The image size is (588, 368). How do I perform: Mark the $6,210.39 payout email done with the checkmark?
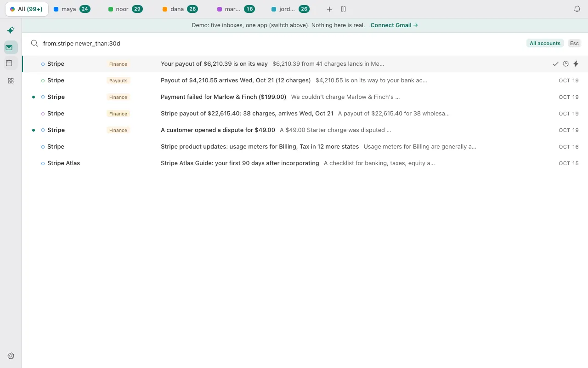click(x=555, y=64)
